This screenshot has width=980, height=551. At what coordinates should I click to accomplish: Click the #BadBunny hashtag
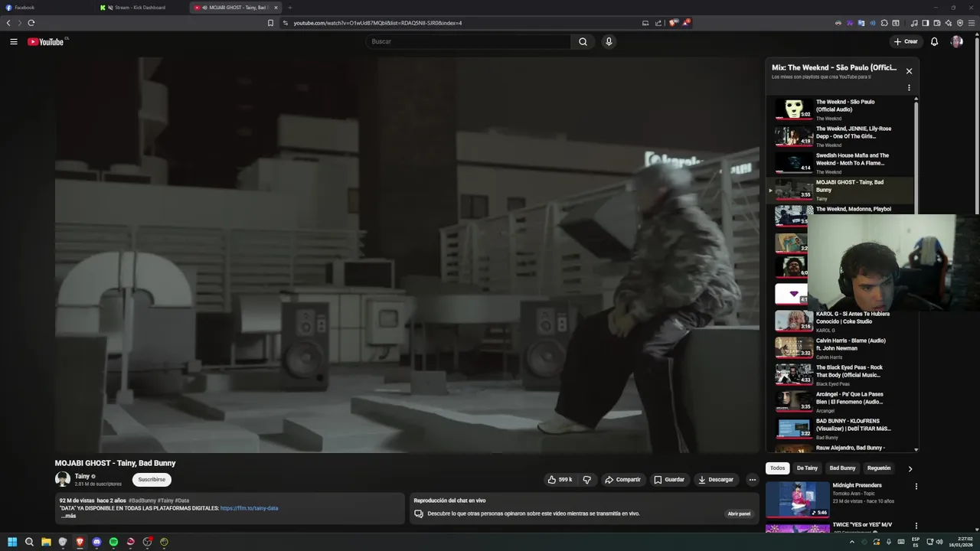[x=142, y=500]
